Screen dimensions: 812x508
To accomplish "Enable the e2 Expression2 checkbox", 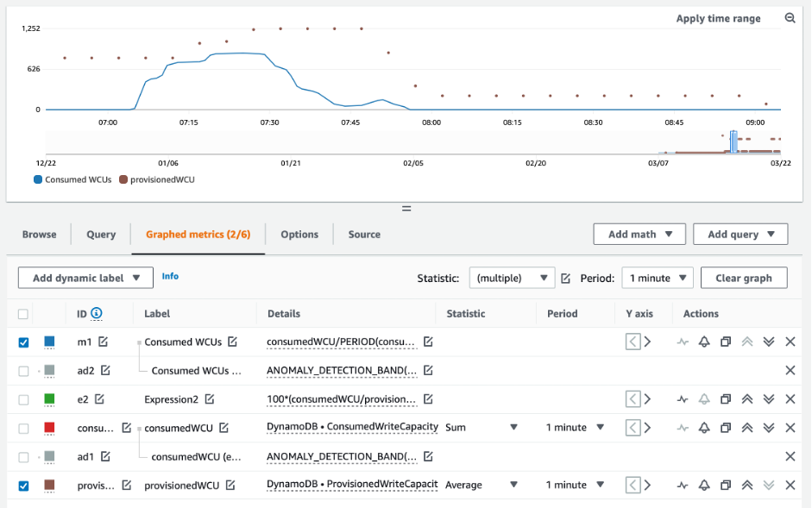I will point(23,399).
